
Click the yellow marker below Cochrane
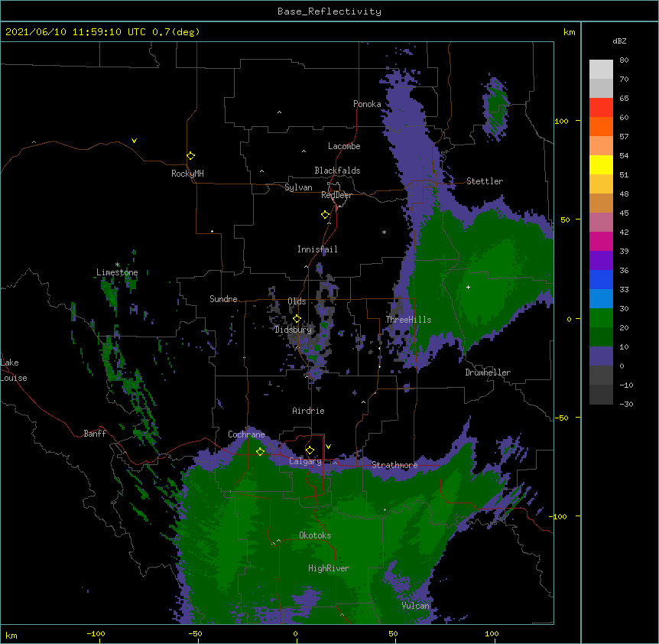pos(260,451)
